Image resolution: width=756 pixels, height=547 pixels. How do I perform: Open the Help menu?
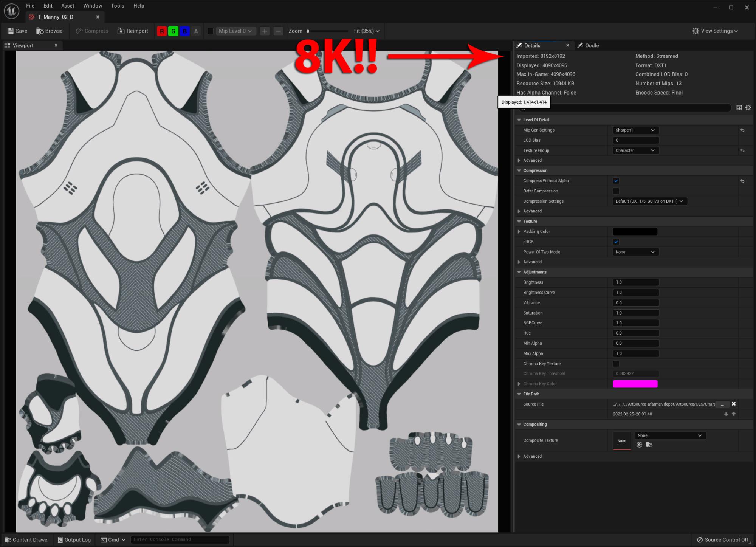click(x=139, y=6)
